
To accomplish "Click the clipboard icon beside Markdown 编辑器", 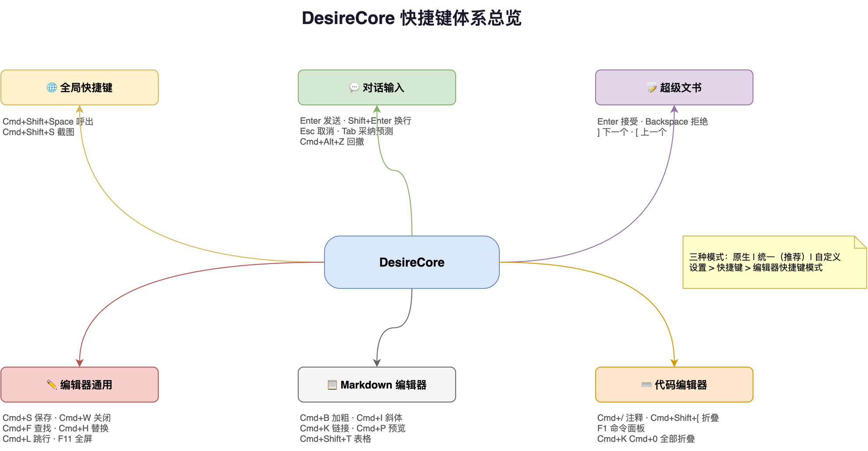I will tap(332, 385).
